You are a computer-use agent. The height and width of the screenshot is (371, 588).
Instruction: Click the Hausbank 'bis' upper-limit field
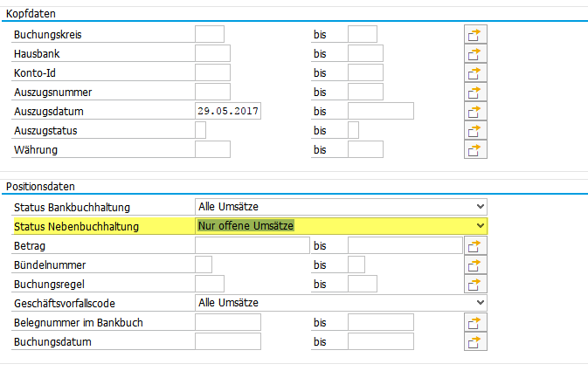coord(365,54)
